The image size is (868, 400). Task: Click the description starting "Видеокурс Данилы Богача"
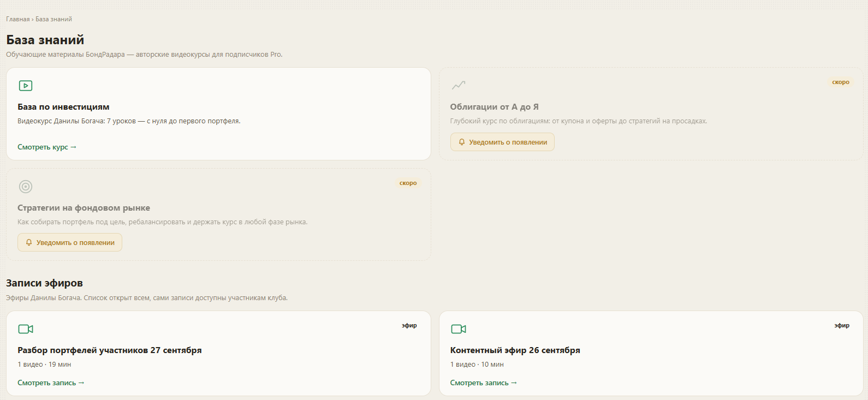pos(129,121)
